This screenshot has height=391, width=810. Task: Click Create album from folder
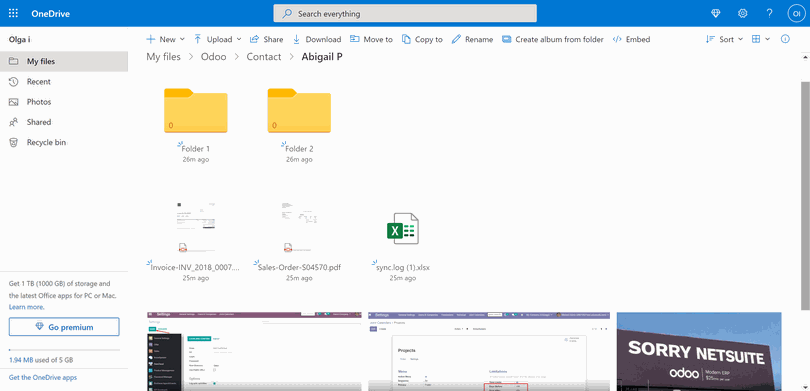(553, 39)
